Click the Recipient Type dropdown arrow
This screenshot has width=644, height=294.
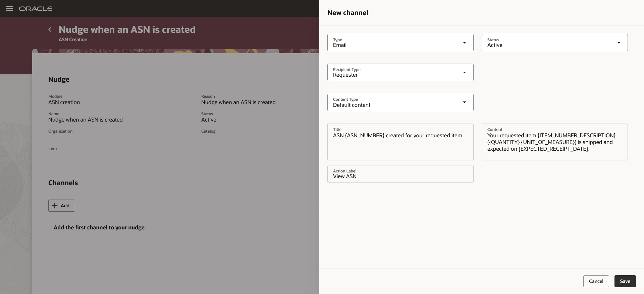[x=464, y=72]
